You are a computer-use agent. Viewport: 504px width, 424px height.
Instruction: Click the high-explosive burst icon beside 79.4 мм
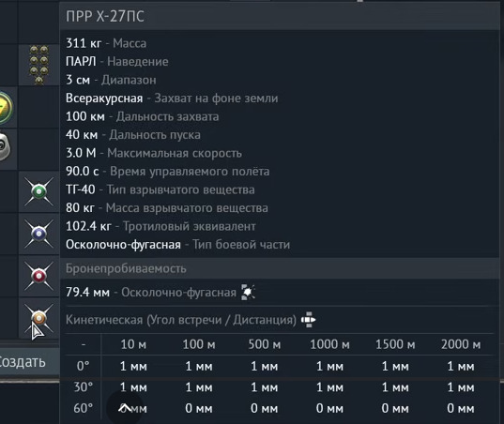(248, 293)
